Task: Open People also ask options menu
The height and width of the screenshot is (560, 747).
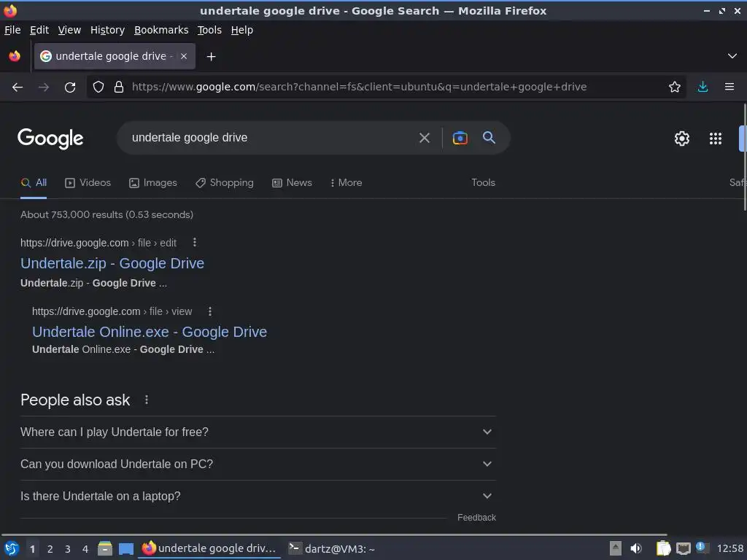Action: [x=147, y=400]
